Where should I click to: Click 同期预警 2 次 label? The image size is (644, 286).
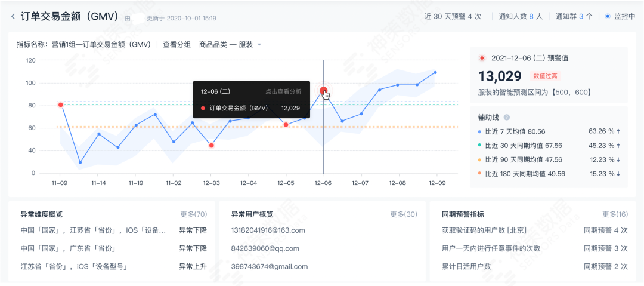point(606,267)
